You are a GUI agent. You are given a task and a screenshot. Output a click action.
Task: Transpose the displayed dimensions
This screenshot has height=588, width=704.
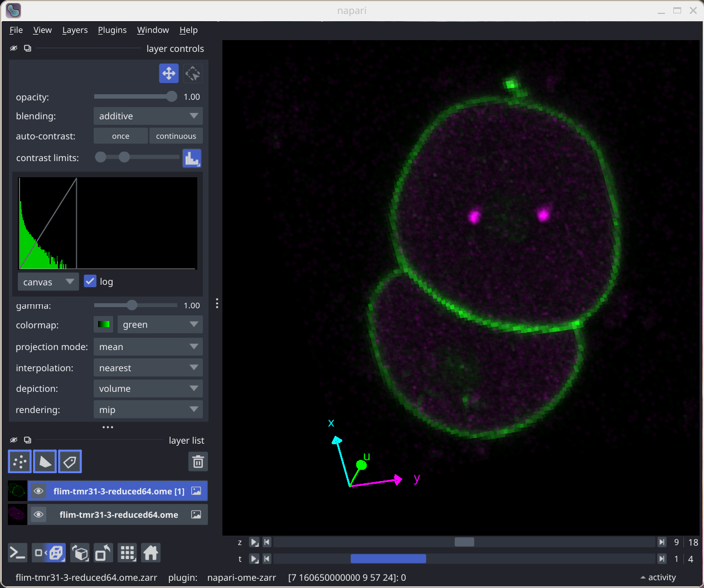pyautogui.click(x=104, y=553)
